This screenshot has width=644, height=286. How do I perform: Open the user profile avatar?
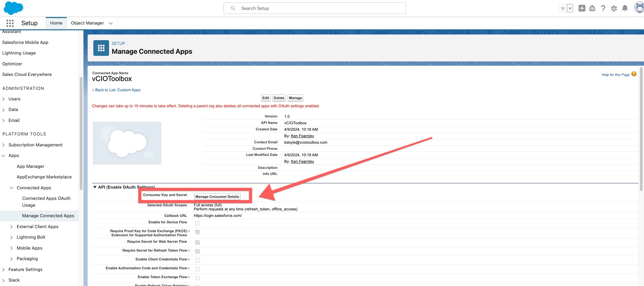tap(639, 7)
